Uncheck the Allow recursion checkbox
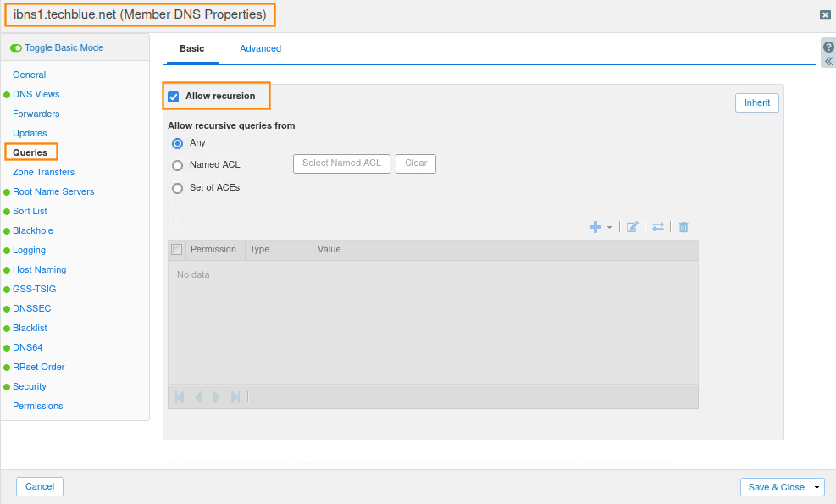 [x=174, y=97]
